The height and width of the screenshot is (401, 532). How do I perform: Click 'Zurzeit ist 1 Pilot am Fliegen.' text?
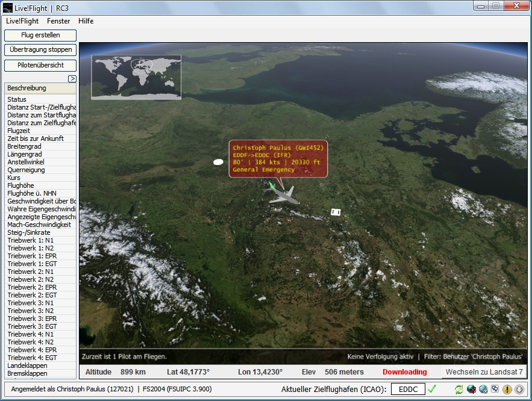click(x=124, y=356)
